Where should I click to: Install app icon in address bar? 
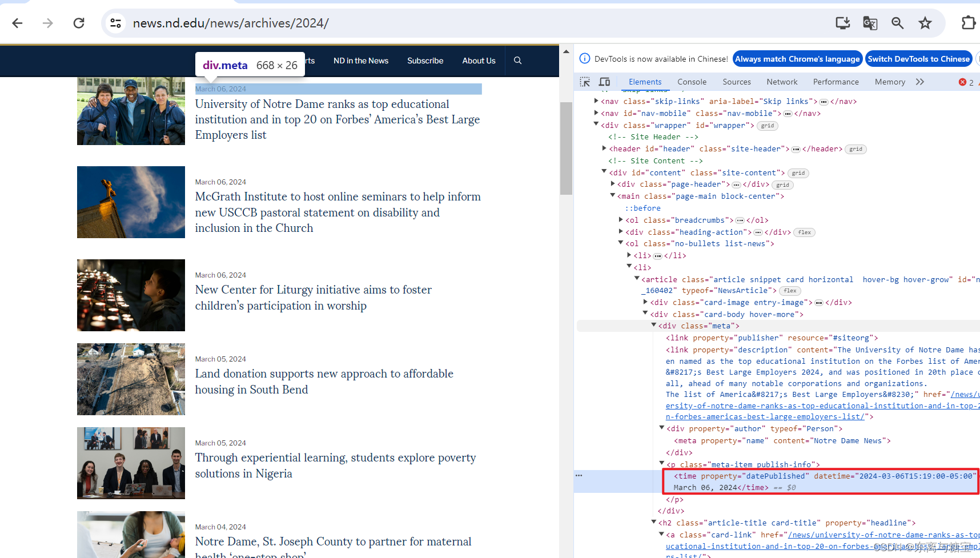(x=842, y=23)
